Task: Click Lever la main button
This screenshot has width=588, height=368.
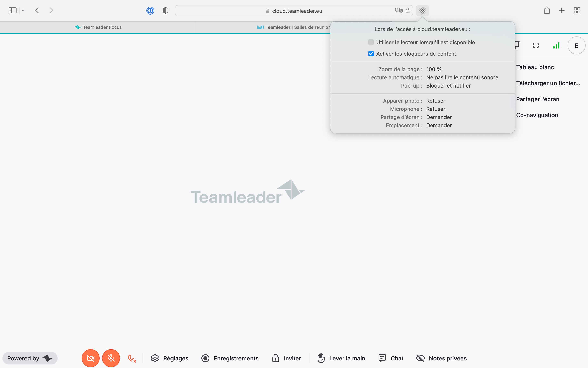Action: coord(341,358)
